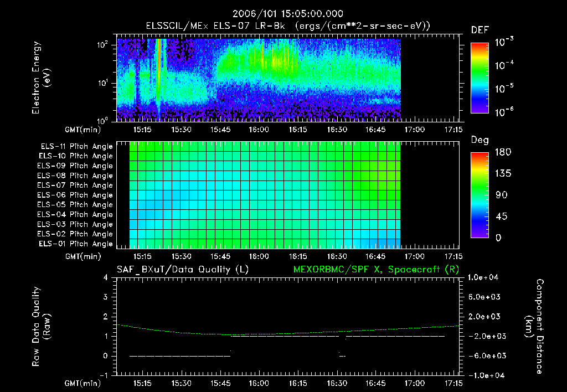
Task: Click the 'Electron Energy (eV)' axis label
Action: pyautogui.click(x=40, y=78)
